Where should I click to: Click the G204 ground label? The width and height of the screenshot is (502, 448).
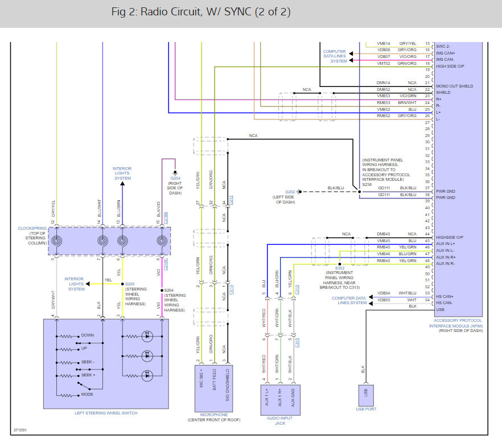tap(175, 178)
